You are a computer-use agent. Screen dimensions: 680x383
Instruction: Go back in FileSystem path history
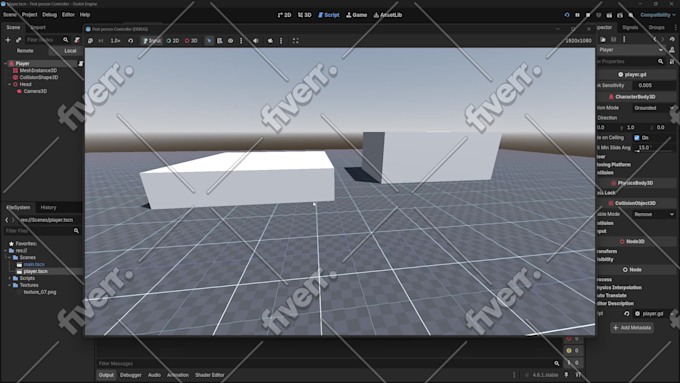[7, 220]
